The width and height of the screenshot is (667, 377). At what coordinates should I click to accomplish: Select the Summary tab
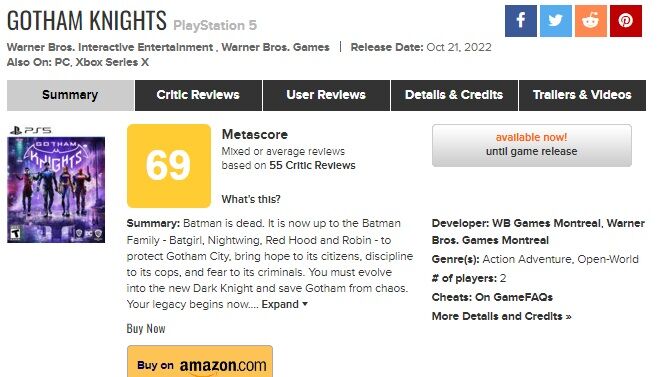point(70,95)
